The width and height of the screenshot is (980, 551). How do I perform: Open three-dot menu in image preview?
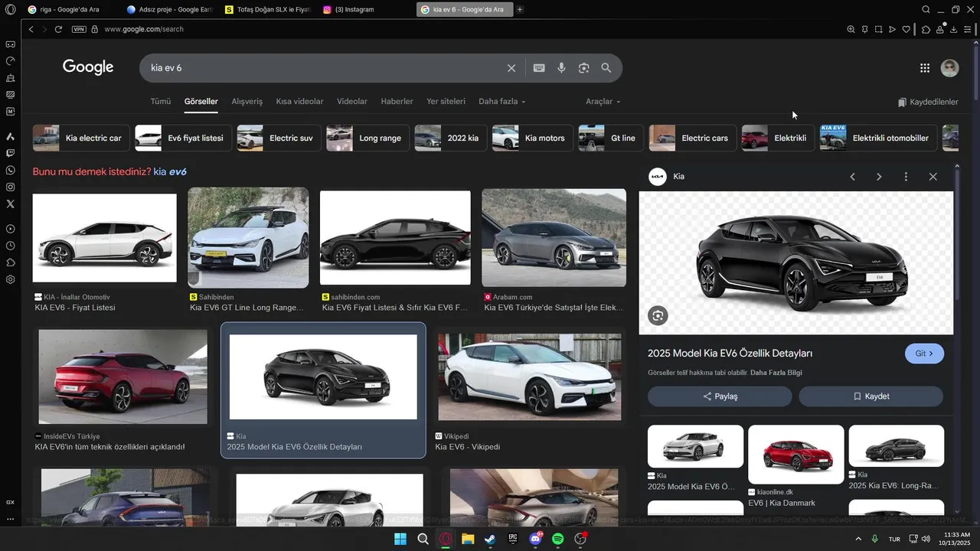pyautogui.click(x=906, y=177)
